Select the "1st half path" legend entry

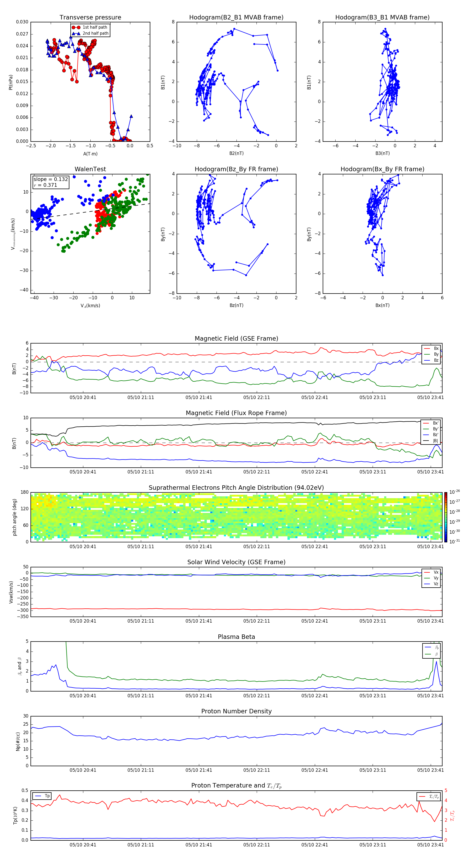(x=90, y=27)
